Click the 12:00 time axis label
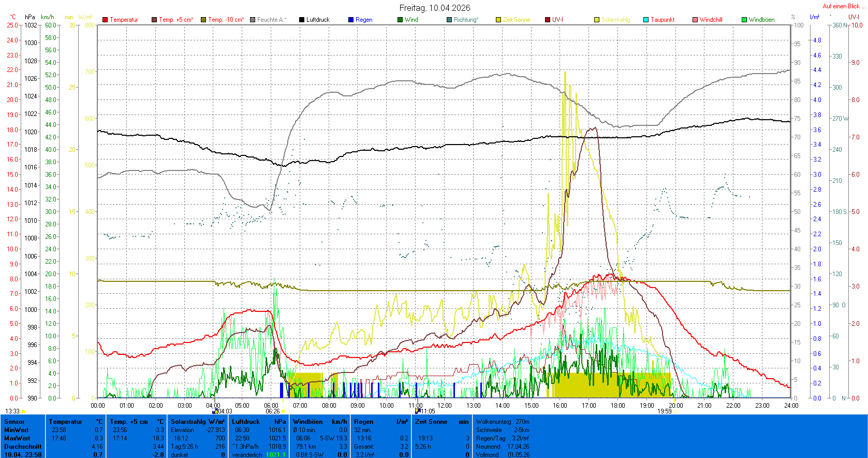Screen dimensions: 868x458 (x=445, y=406)
